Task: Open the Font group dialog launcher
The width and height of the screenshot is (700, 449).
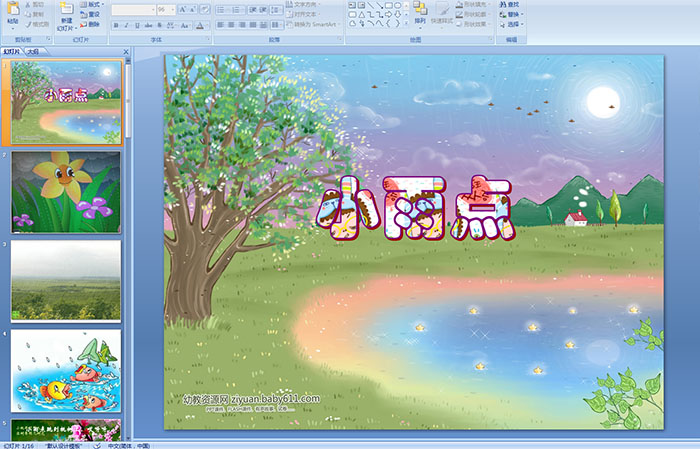Action: pyautogui.click(x=208, y=39)
